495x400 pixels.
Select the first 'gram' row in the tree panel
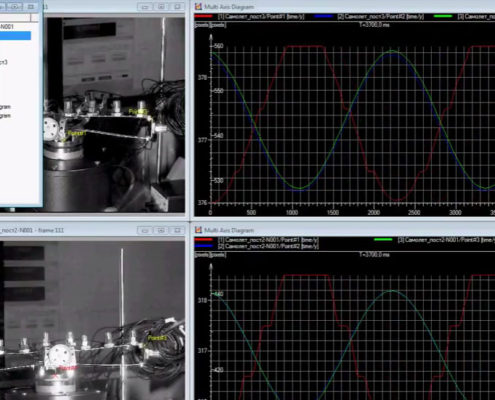[5, 107]
